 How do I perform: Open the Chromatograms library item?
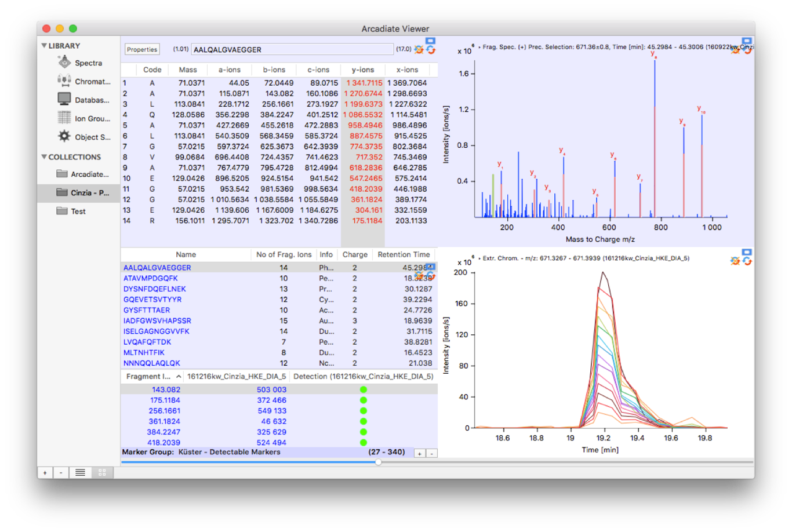pos(92,82)
